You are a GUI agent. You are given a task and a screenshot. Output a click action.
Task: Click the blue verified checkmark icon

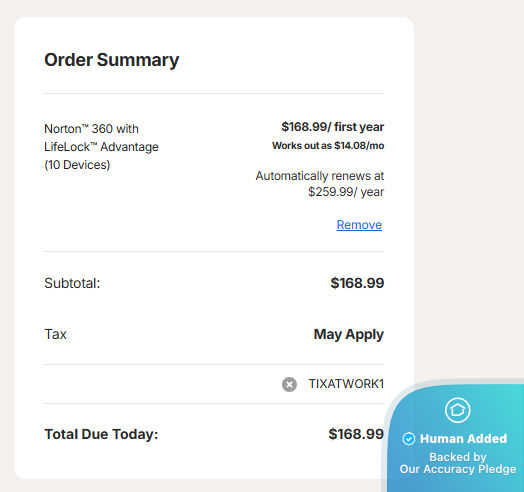click(409, 439)
